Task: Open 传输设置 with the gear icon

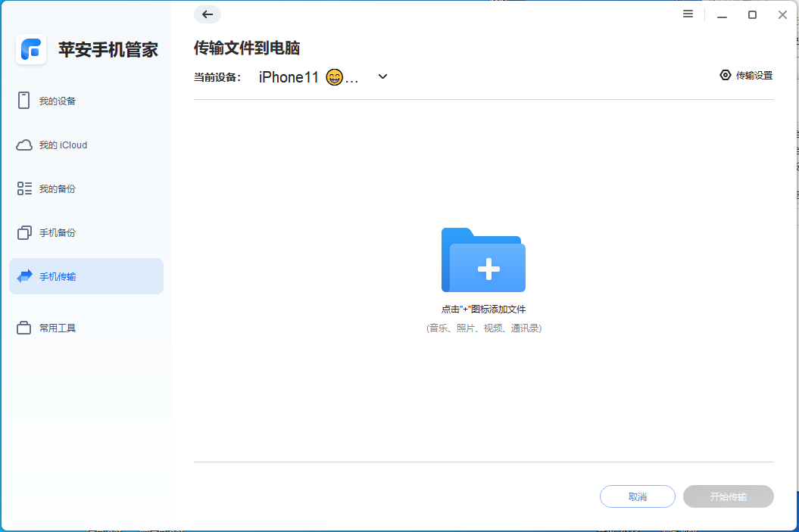Action: click(725, 75)
